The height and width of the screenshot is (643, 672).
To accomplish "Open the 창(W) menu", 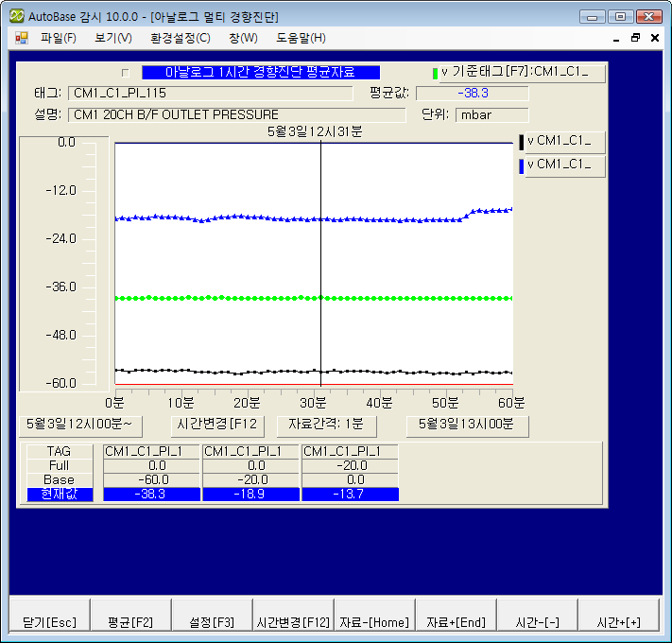I will coord(243,38).
